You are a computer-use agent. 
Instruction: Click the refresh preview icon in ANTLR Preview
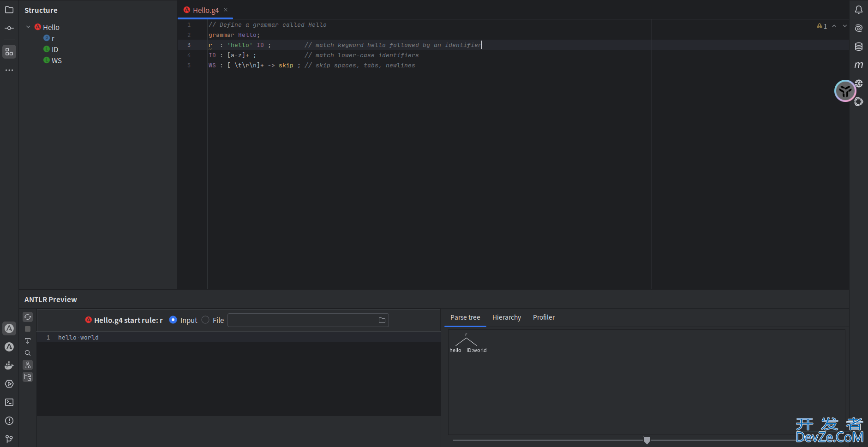tap(28, 317)
